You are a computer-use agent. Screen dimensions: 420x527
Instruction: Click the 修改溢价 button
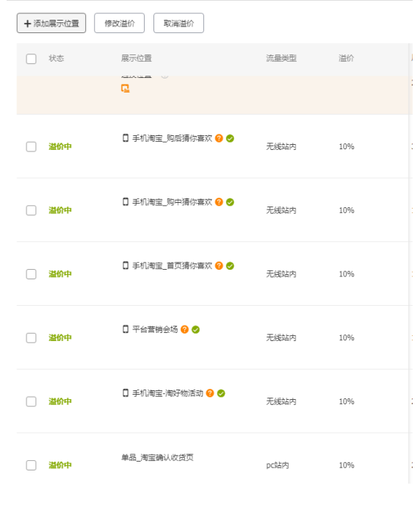(119, 24)
